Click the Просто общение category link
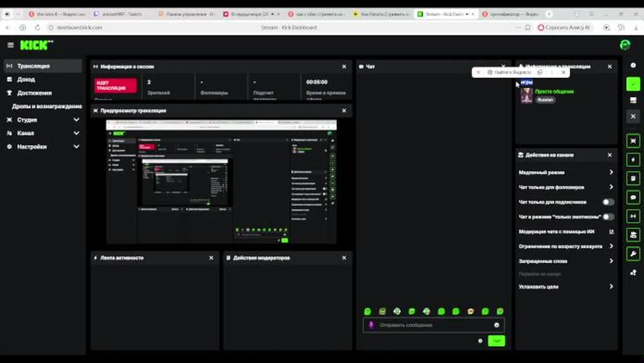The image size is (644, 363). pyautogui.click(x=554, y=92)
